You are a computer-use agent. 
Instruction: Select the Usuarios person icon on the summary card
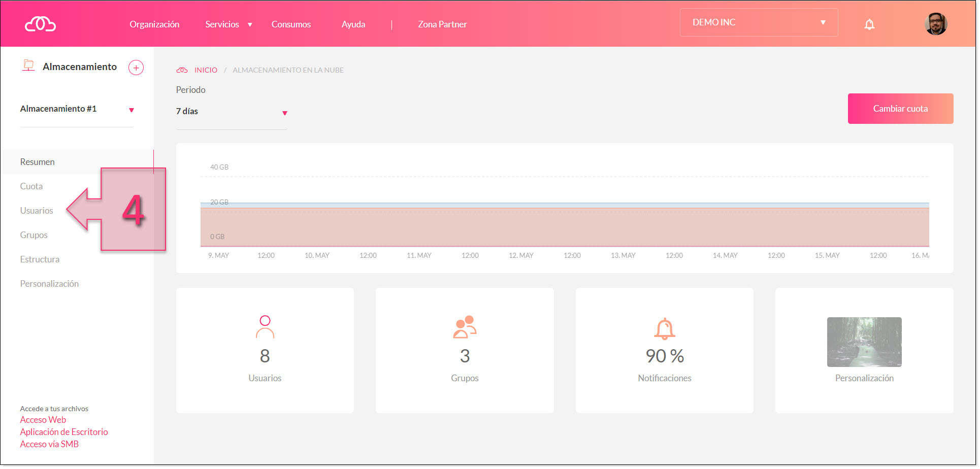point(265,327)
